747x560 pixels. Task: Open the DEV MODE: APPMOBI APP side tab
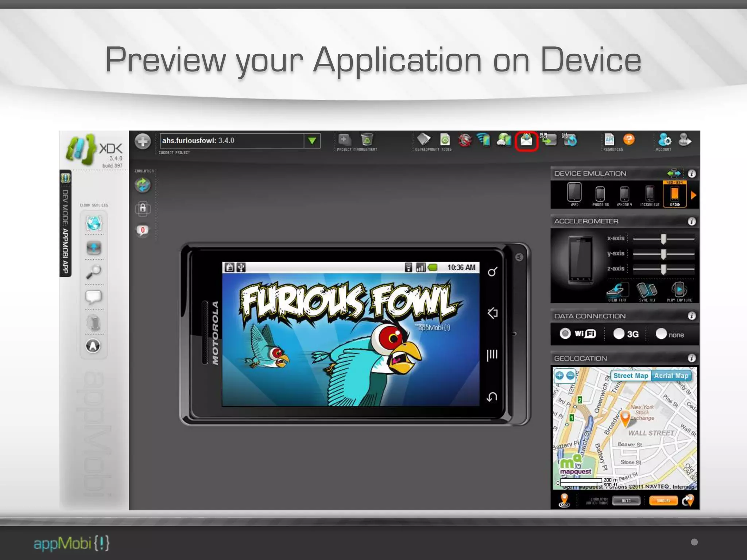65,223
